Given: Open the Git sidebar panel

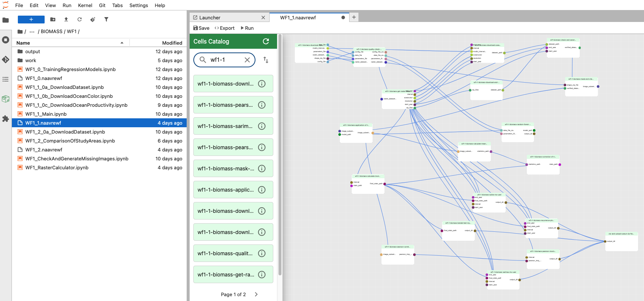Looking at the screenshot, I should pos(6,60).
